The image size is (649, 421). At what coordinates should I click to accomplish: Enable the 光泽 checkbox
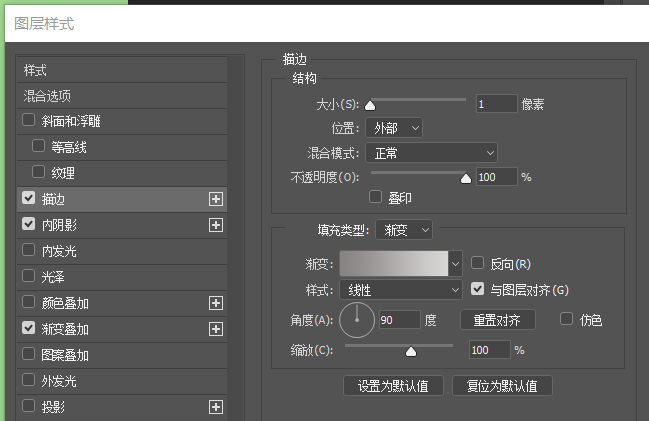(x=29, y=276)
